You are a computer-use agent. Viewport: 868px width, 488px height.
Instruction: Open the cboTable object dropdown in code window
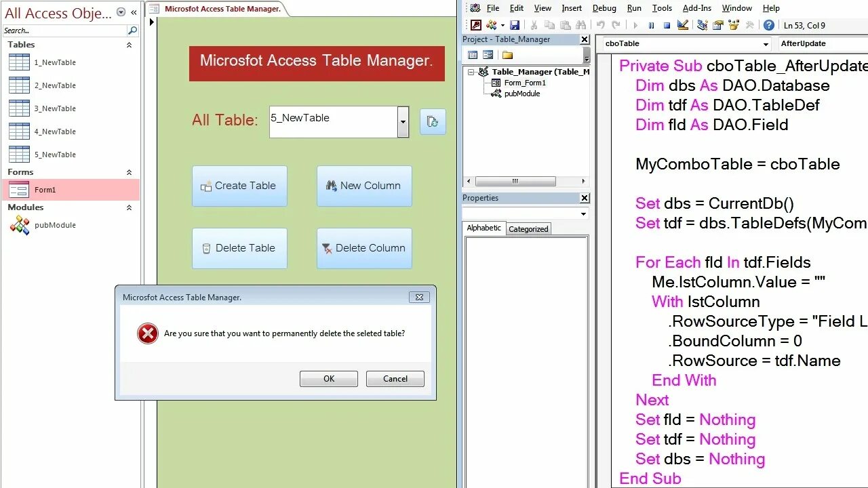766,44
